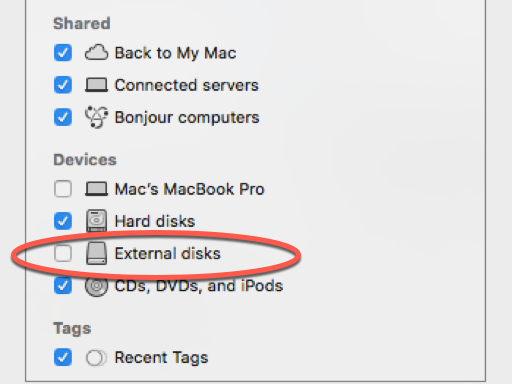
Task: Click the cloud icon for Back to My Mac
Action: click(x=96, y=53)
